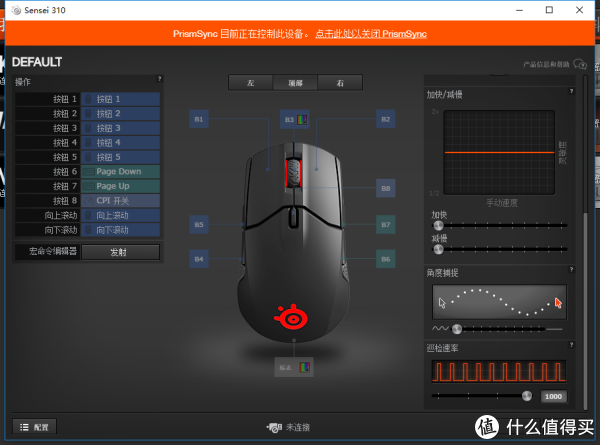Open the logo illumination color swatch

tap(305, 367)
